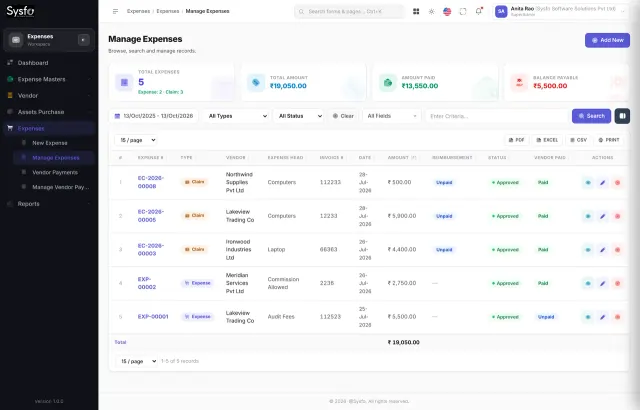
Task: Open the bottom 15 / page dropdown
Action: pos(136,361)
